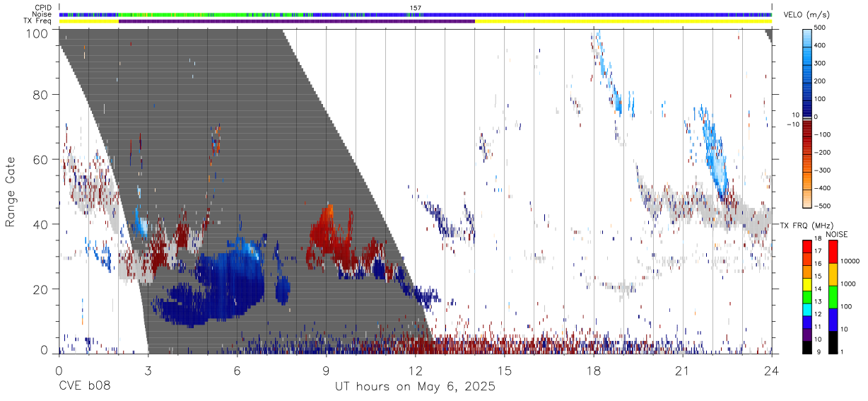Click x-axis tick label 21
This screenshot has height=401, width=868.
click(x=682, y=371)
